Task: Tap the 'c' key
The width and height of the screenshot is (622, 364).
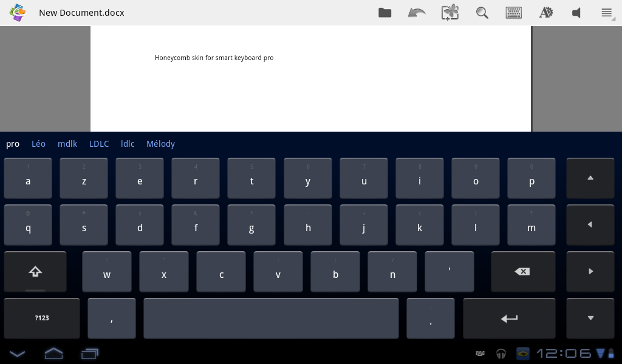Action: [x=221, y=272]
